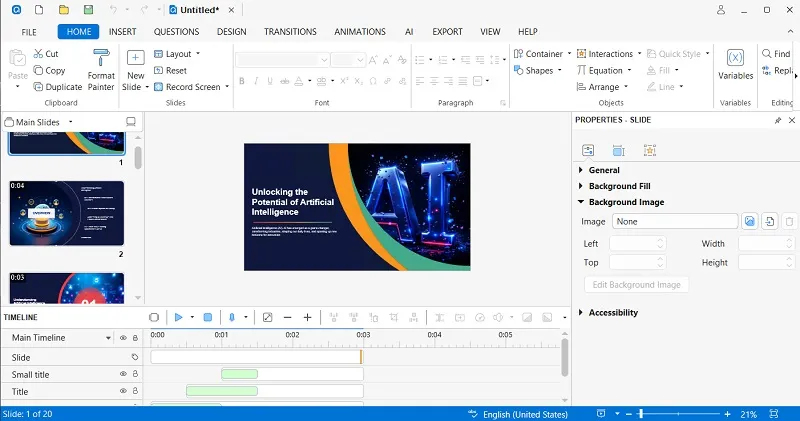Select slide 2 thumbnail

pyautogui.click(x=67, y=213)
